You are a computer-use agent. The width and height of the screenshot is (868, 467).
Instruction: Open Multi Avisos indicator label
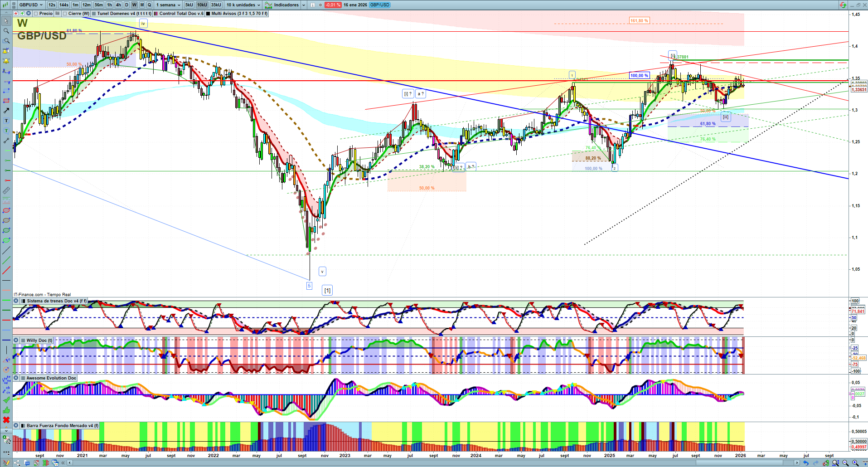click(x=239, y=14)
